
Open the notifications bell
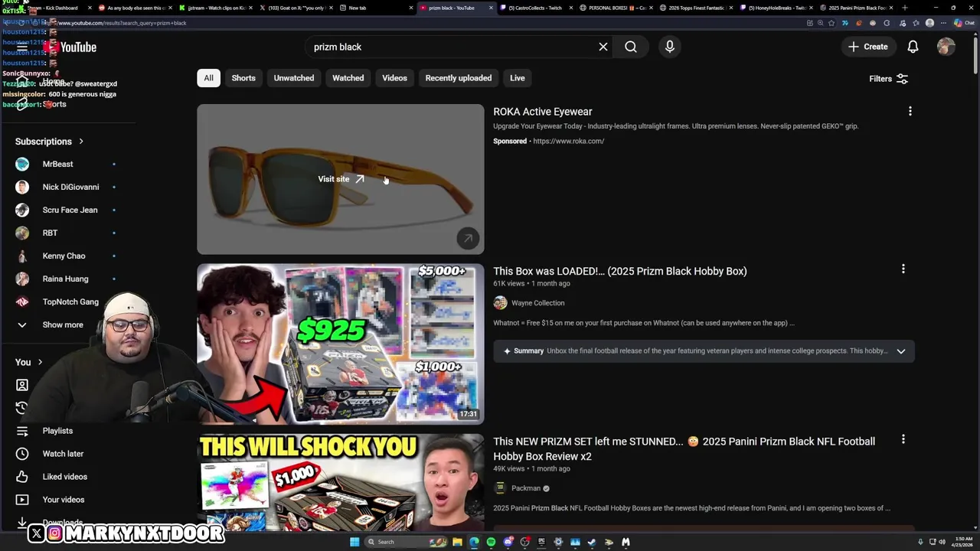point(913,47)
